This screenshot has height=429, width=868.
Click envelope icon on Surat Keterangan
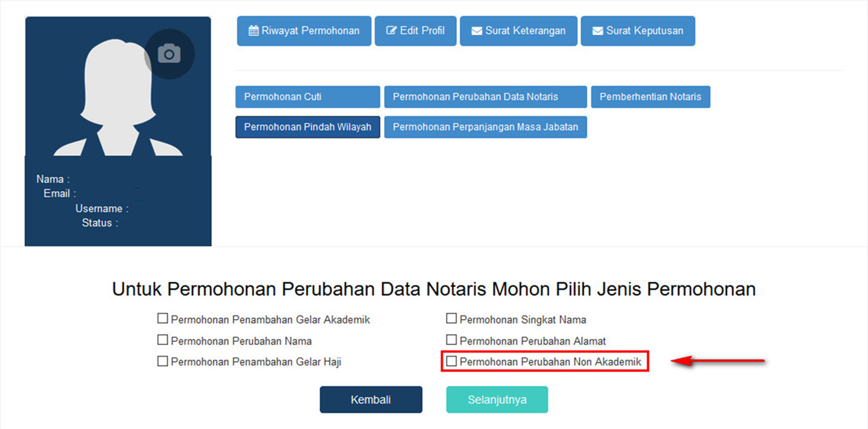pyautogui.click(x=477, y=31)
